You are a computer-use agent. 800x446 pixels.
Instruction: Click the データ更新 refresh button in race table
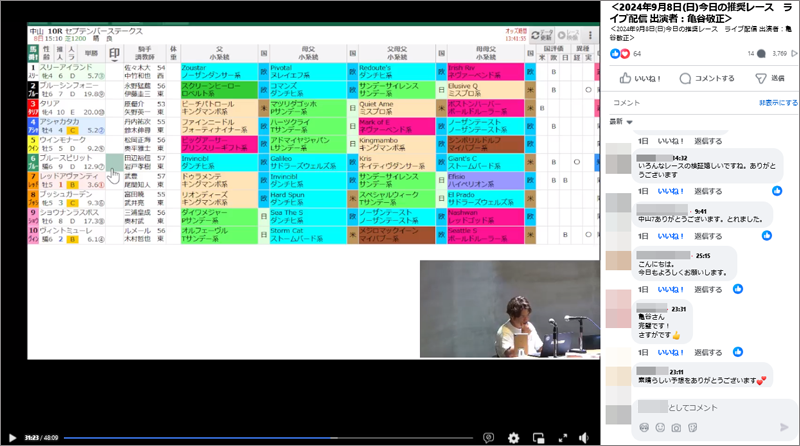click(x=541, y=35)
